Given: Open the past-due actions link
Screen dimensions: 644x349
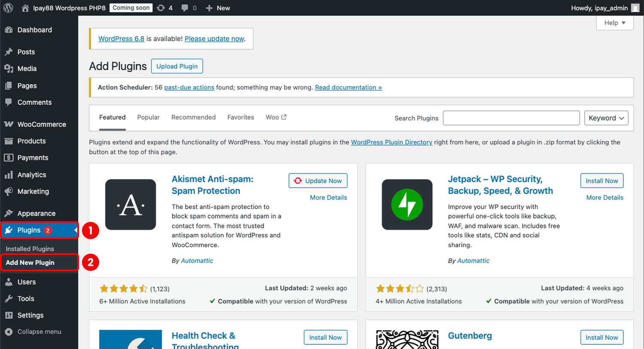Looking at the screenshot, I should 189,88.
